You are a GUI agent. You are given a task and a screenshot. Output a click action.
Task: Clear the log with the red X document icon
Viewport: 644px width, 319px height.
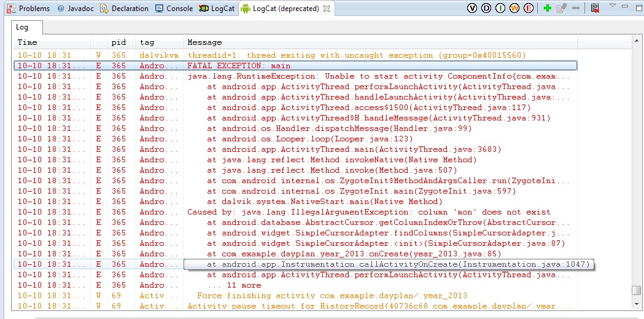pyautogui.click(x=595, y=8)
